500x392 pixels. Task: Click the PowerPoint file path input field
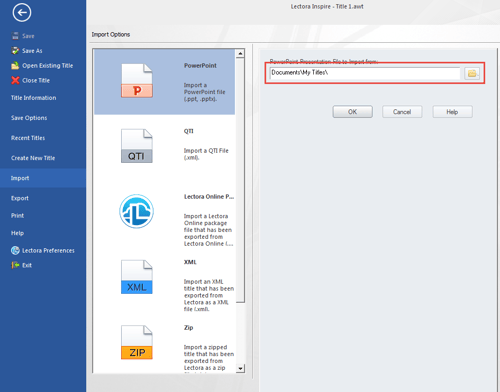(x=365, y=73)
